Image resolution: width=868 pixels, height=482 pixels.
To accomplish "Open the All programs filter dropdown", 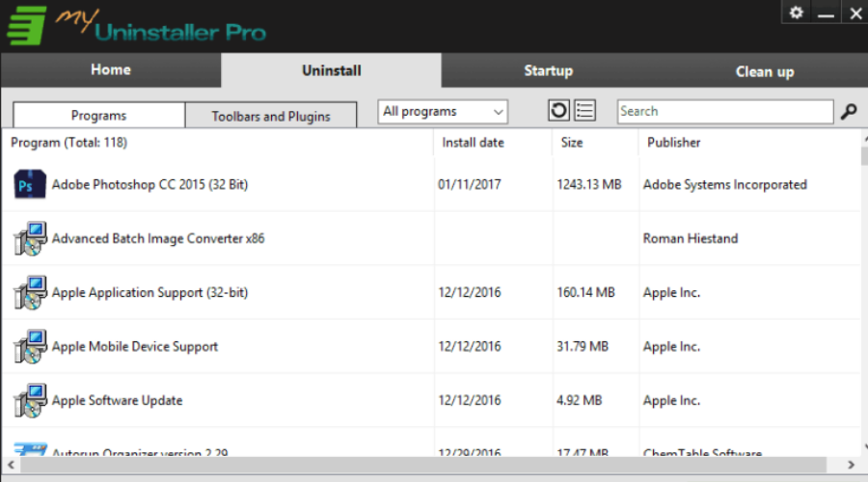I will tap(443, 112).
